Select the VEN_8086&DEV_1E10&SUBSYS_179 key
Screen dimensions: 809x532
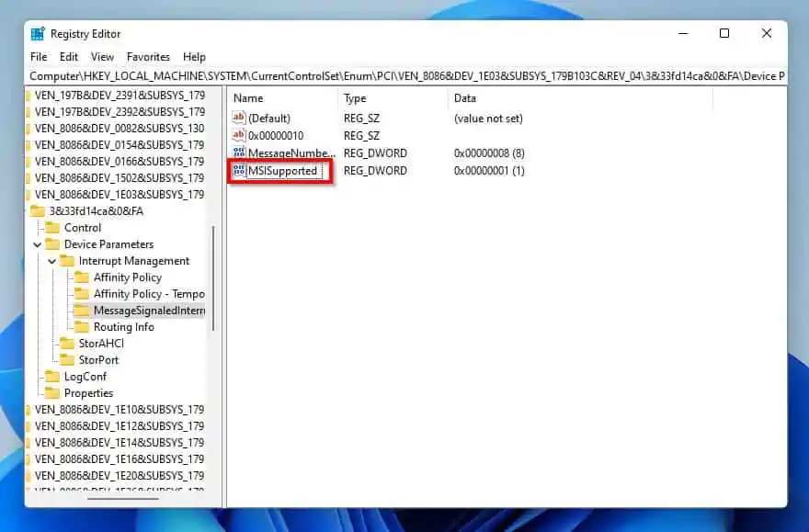[x=120, y=409]
